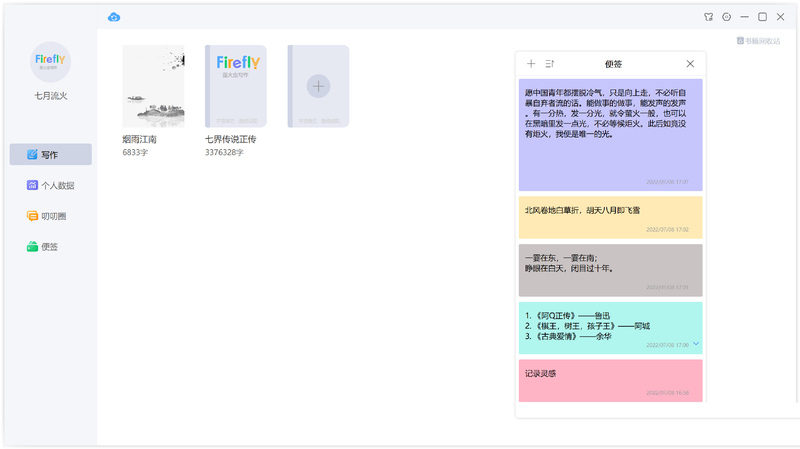Screen dimensions: 800x449
Task: Select the yellow 北风卷地 note
Action: 611,217
